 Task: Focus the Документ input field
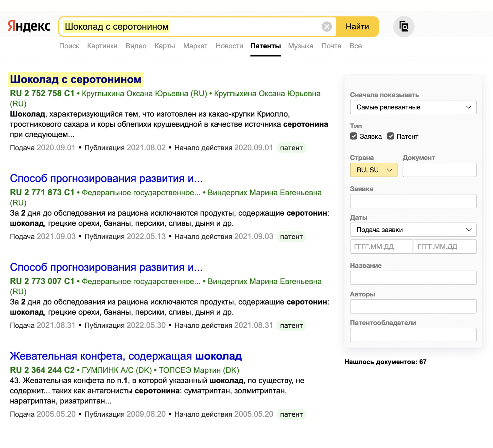click(x=439, y=170)
